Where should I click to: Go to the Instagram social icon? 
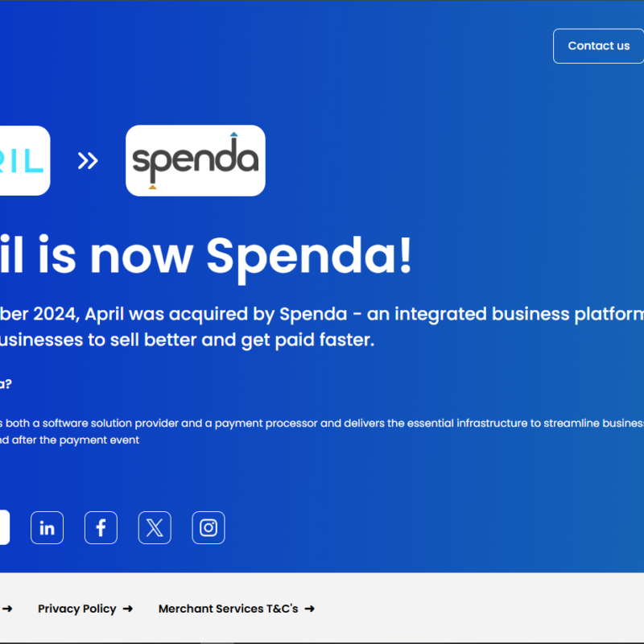point(208,528)
